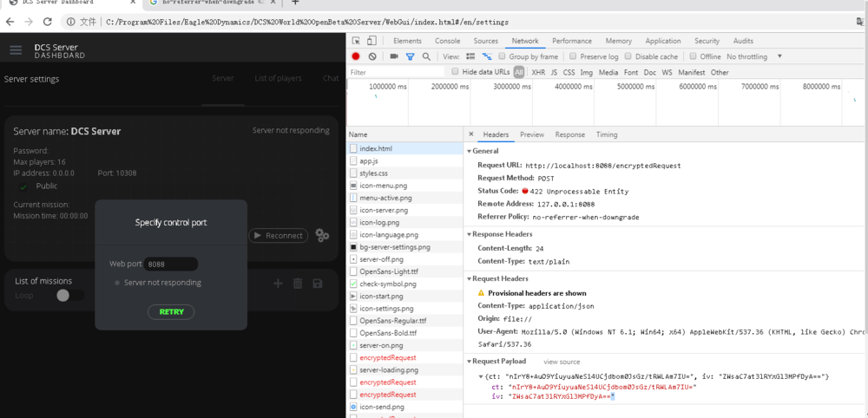Click the Web port input field
The image size is (868, 418).
[171, 264]
